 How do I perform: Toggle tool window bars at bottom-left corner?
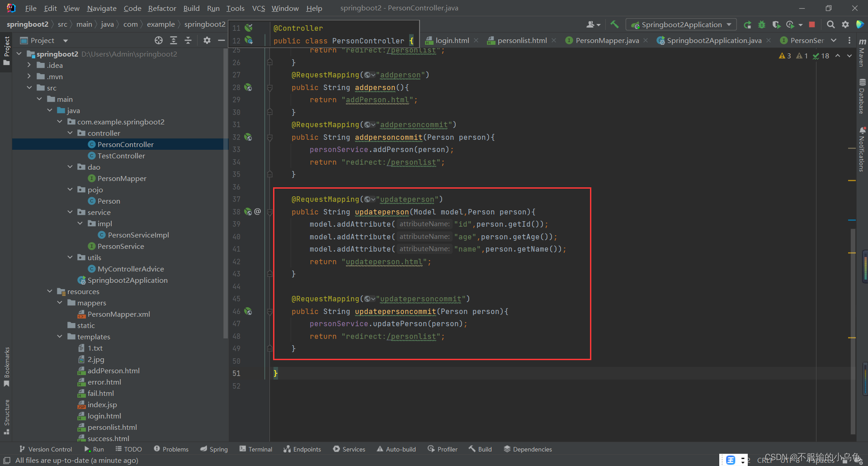pos(7,460)
